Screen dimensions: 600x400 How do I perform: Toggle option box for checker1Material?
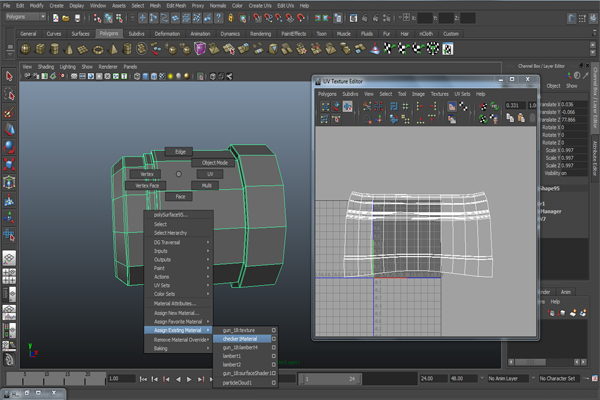[x=274, y=339]
